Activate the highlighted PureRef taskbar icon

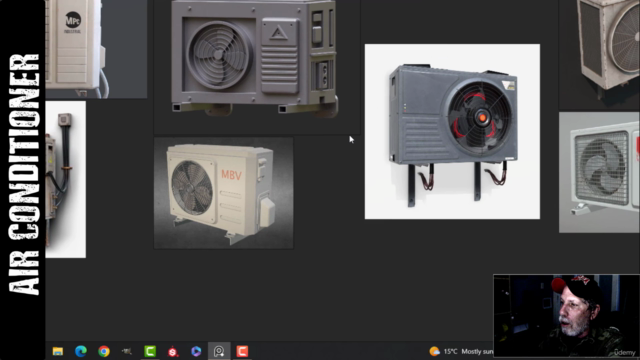219,351
